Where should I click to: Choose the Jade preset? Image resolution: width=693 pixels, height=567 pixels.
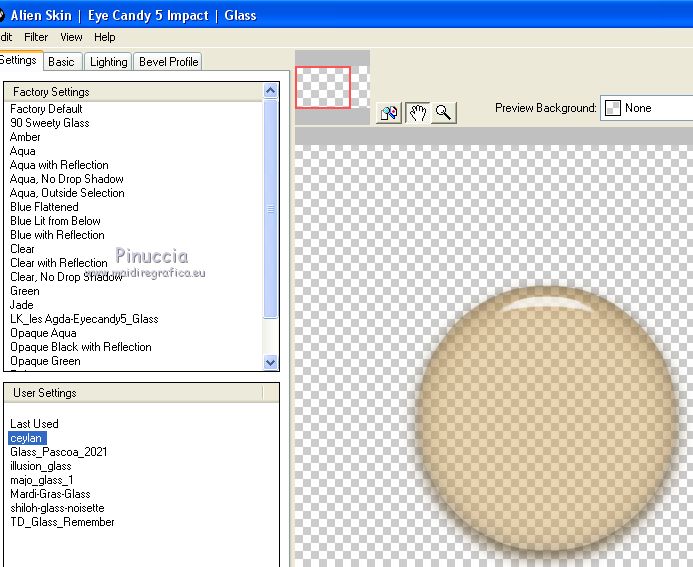[22, 305]
